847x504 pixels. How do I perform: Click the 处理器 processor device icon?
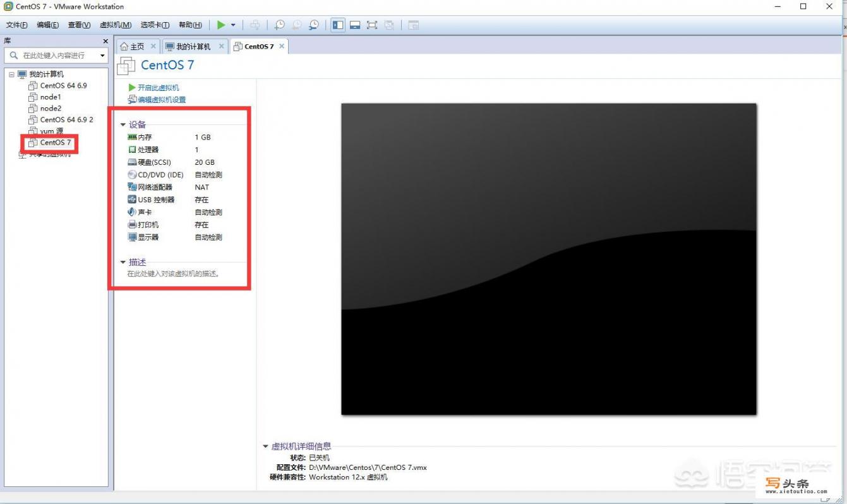tap(132, 150)
